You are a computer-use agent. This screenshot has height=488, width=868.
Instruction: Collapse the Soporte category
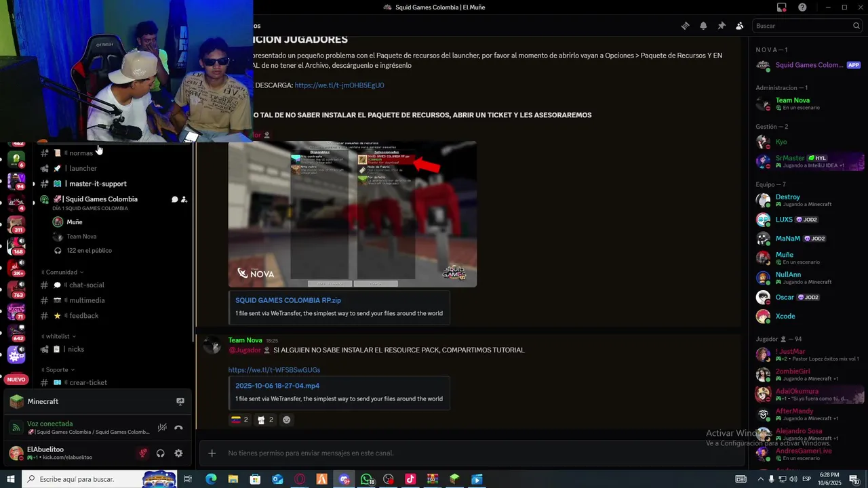click(59, 370)
